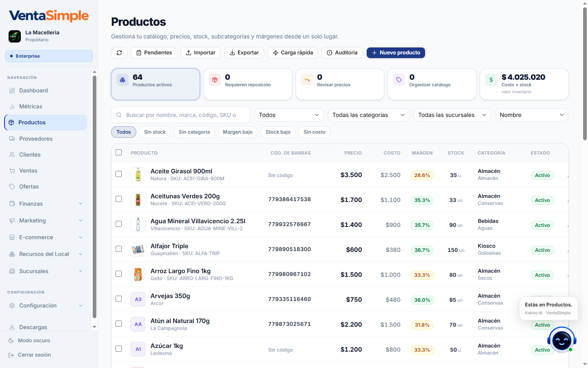Open the Todos status dropdown
This screenshot has width=588, height=368.
(x=289, y=115)
